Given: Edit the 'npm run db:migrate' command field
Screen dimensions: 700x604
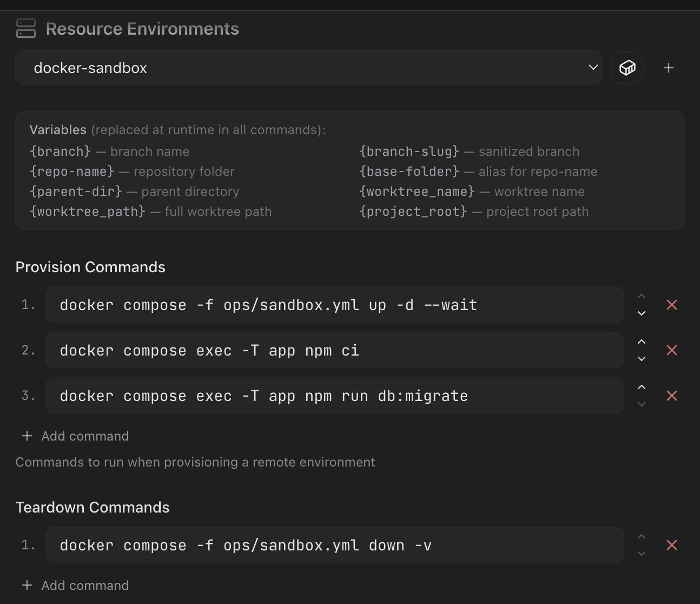Looking at the screenshot, I should (335, 396).
